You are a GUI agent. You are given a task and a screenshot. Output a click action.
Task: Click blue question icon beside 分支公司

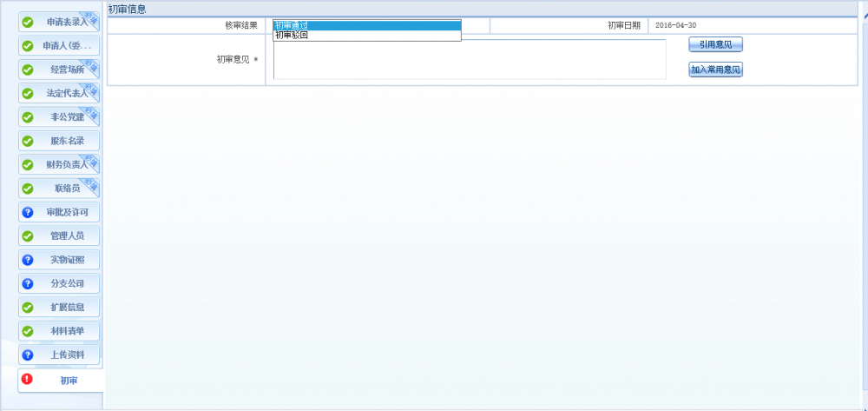(27, 283)
